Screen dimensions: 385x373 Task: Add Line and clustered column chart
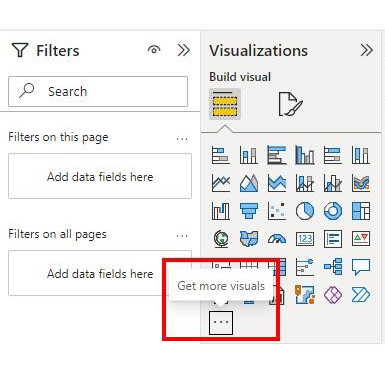click(x=333, y=183)
